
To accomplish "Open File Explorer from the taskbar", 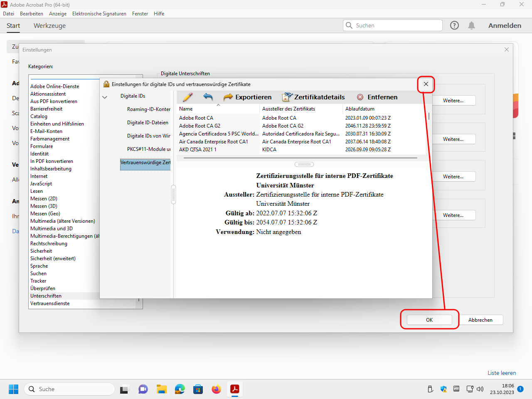I will pyautogui.click(x=161, y=389).
